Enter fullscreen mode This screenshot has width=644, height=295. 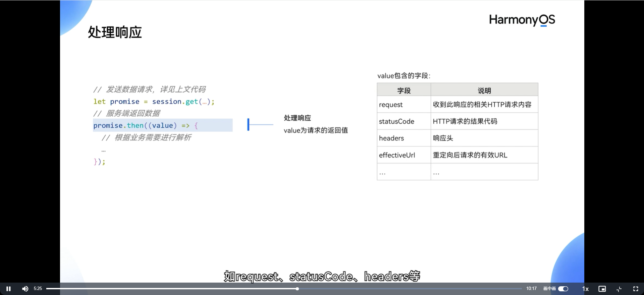[636, 289]
